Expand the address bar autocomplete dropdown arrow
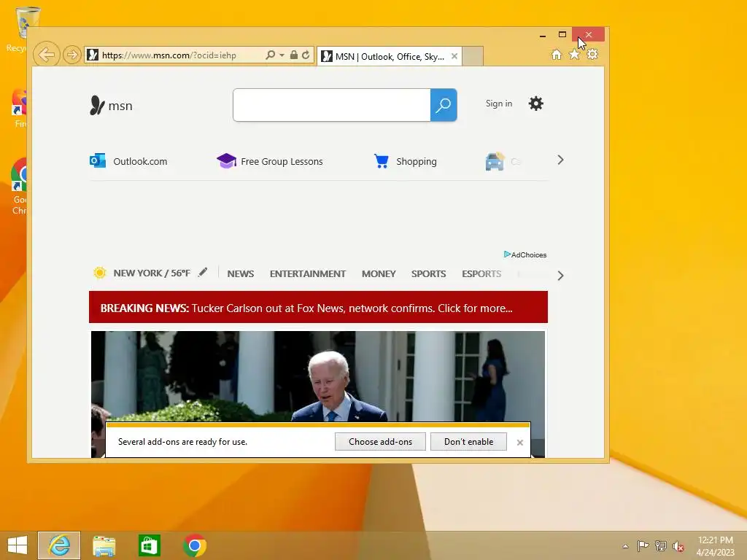This screenshot has width=747, height=560. click(x=282, y=55)
